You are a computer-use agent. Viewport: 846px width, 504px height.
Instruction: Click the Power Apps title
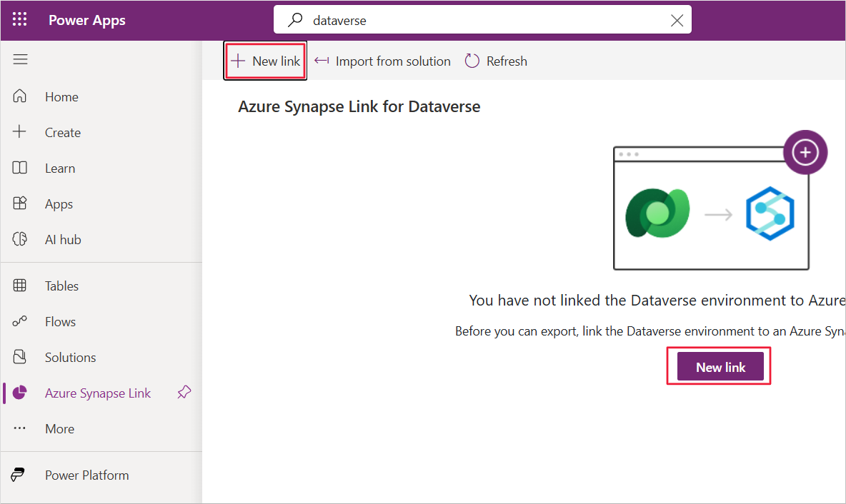click(x=87, y=21)
